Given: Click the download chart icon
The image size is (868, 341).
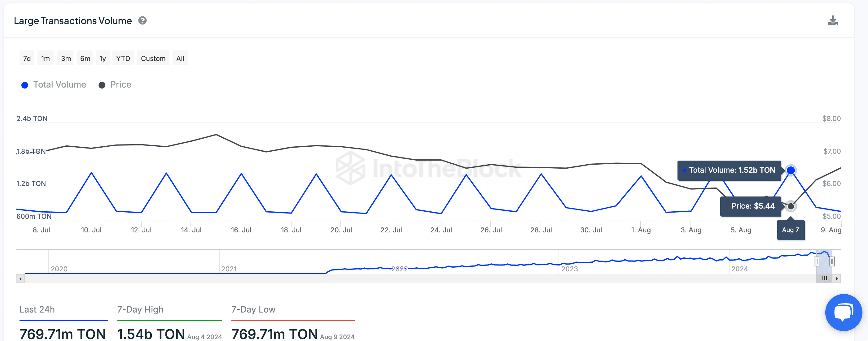Looking at the screenshot, I should click(833, 21).
